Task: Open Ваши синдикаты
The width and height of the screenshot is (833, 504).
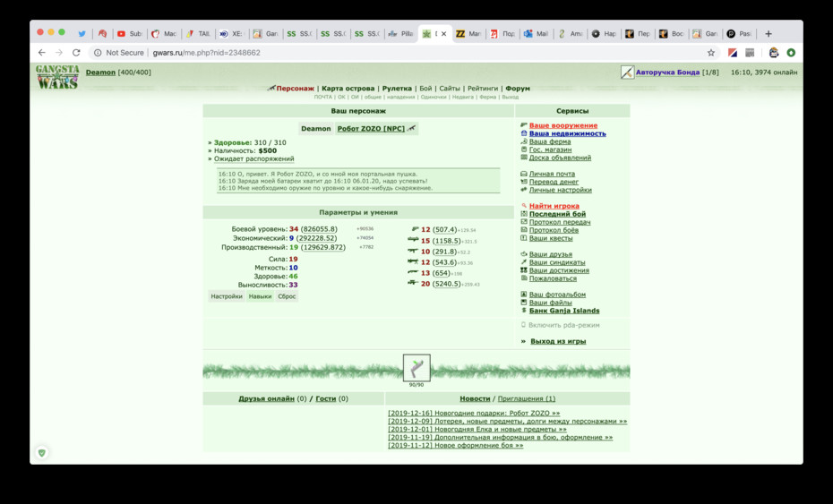Action: (557, 262)
